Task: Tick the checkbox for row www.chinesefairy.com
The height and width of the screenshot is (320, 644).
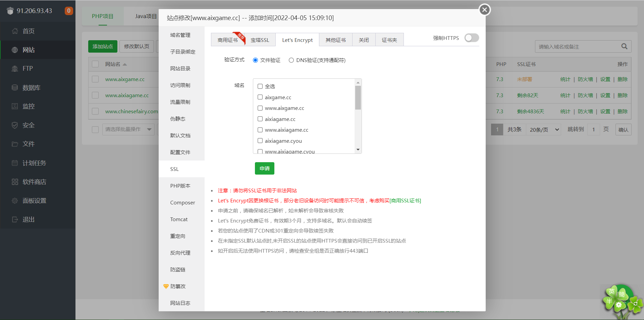Action: coord(95,111)
